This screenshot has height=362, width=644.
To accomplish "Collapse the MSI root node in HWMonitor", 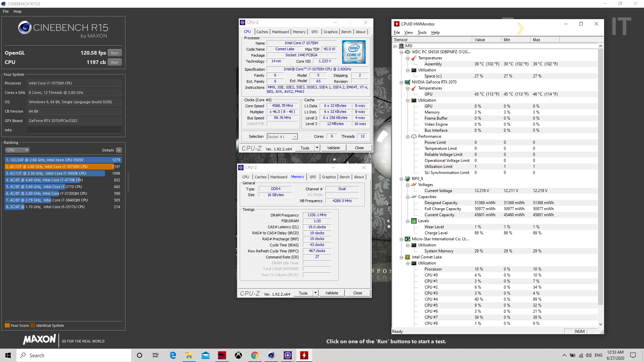I will [395, 46].
